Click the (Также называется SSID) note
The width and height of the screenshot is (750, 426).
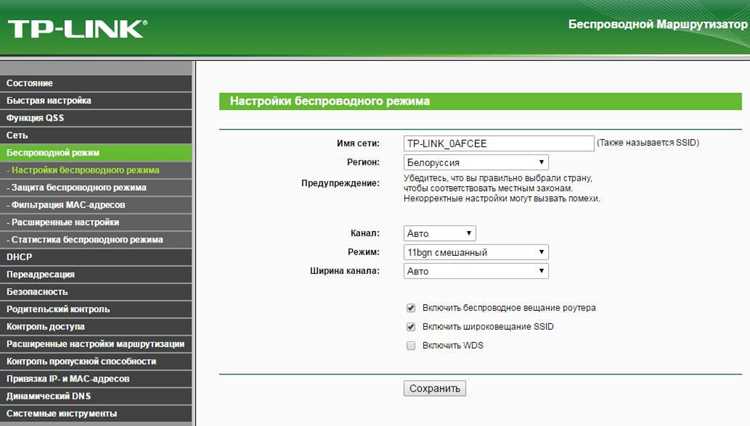tap(648, 142)
